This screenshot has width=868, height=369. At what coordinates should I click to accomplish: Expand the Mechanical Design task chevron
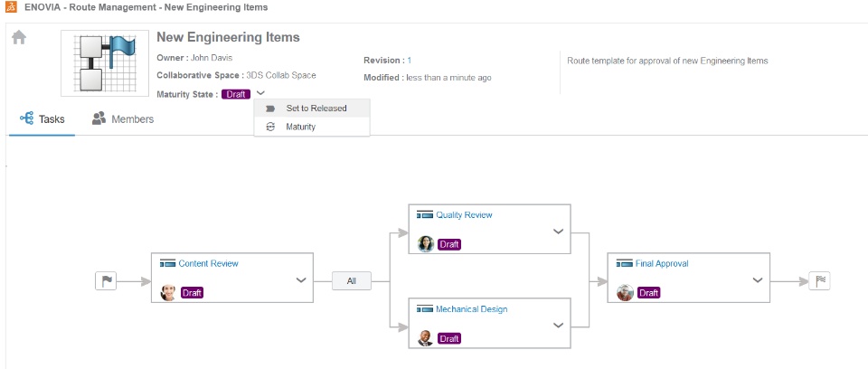pos(558,326)
